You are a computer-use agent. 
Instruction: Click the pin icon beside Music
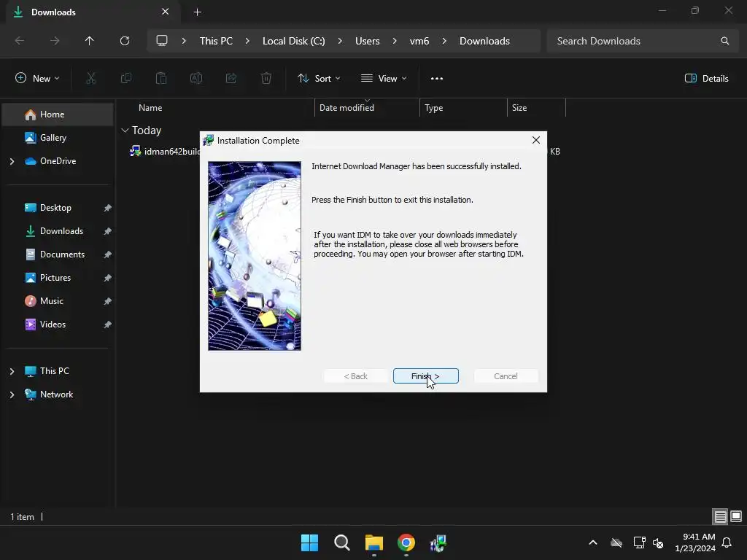click(x=108, y=301)
